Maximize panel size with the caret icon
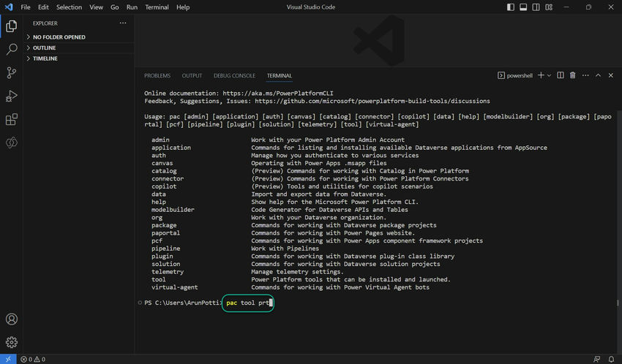This screenshot has height=364, width=622. (x=598, y=75)
